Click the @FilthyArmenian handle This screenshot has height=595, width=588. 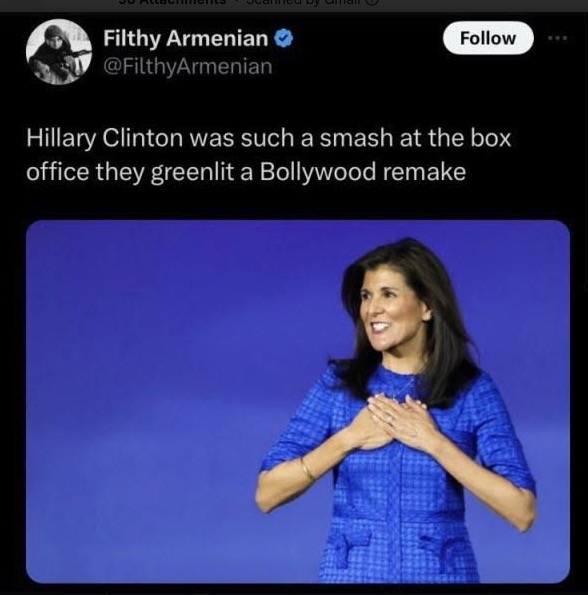[x=188, y=67]
